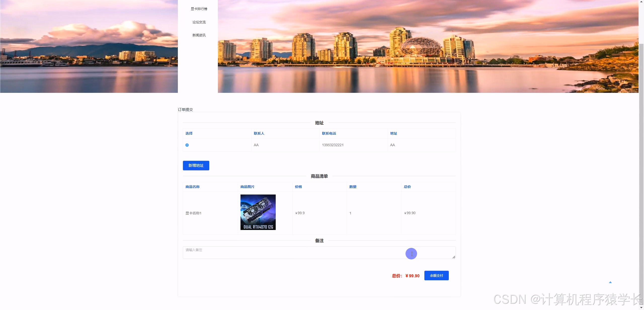
Task: Click the RTX4070 product thumbnail
Action: 258,212
